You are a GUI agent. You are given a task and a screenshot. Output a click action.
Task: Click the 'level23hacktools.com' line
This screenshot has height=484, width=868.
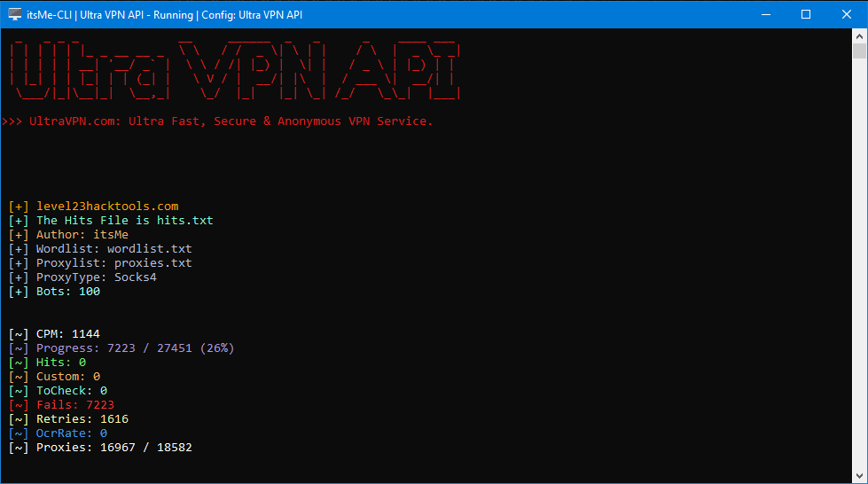pyautogui.click(x=94, y=207)
